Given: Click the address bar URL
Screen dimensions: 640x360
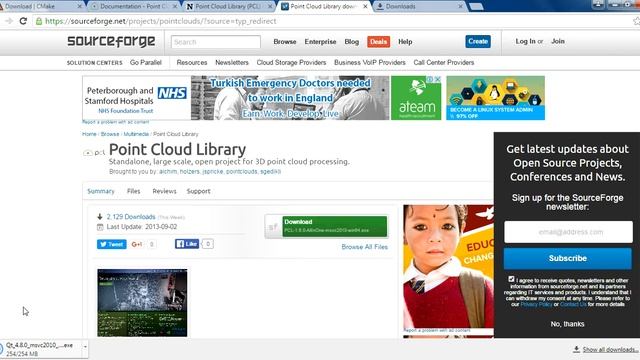Looking at the screenshot, I should [x=160, y=21].
